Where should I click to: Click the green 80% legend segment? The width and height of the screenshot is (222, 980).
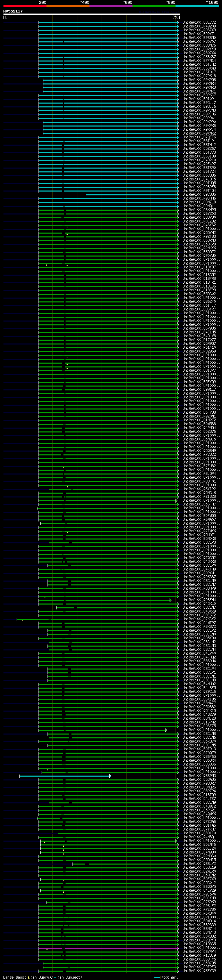pos(154,6)
